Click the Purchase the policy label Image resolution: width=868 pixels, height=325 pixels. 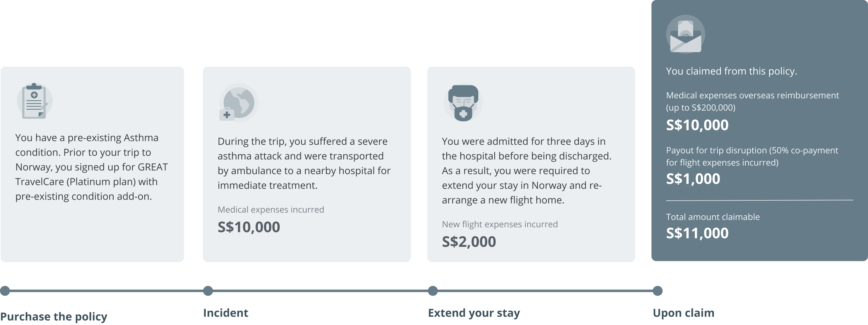coord(53,316)
